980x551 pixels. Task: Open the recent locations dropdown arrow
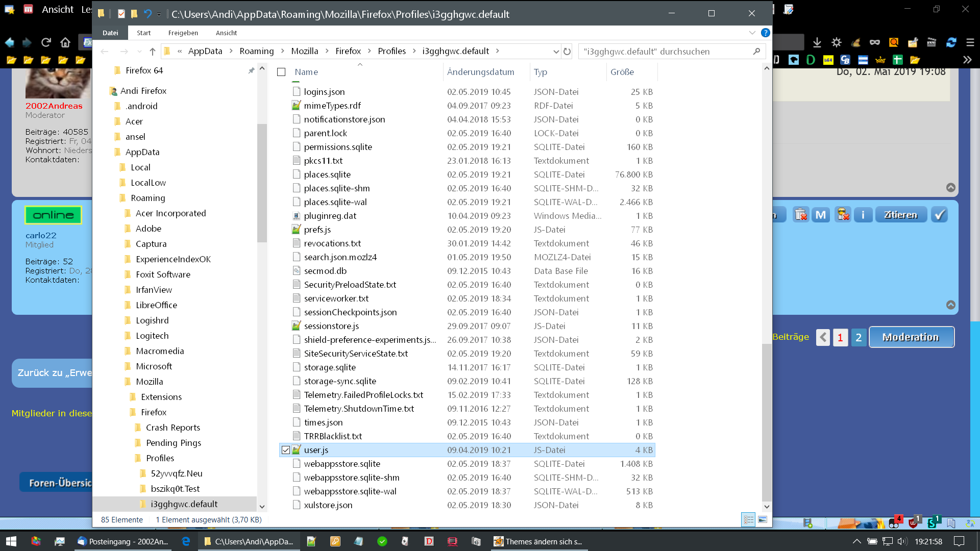(139, 52)
